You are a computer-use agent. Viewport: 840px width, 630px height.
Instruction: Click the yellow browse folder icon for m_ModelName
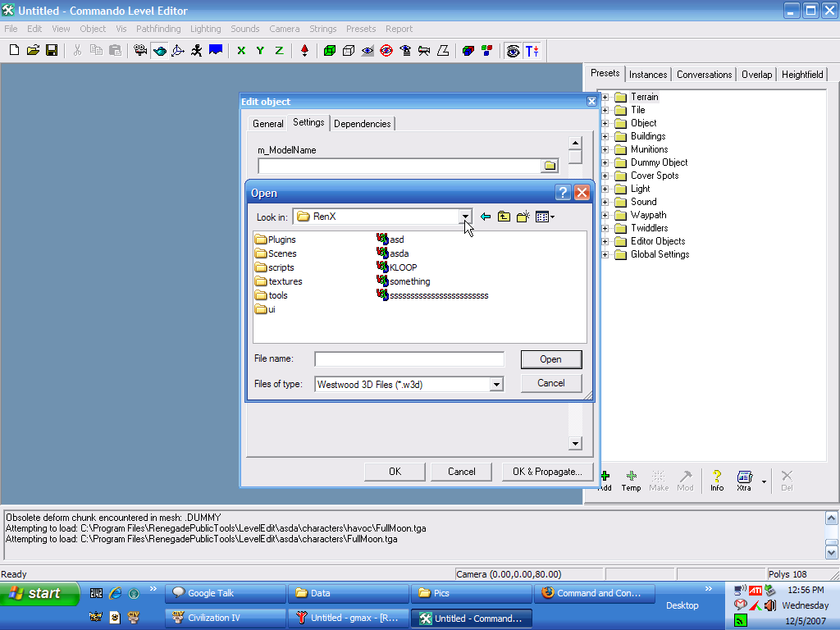[x=550, y=166]
